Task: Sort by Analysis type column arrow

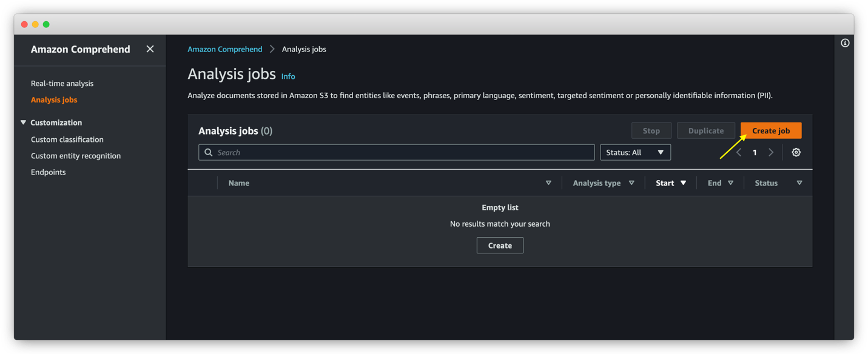Action: pyautogui.click(x=631, y=183)
